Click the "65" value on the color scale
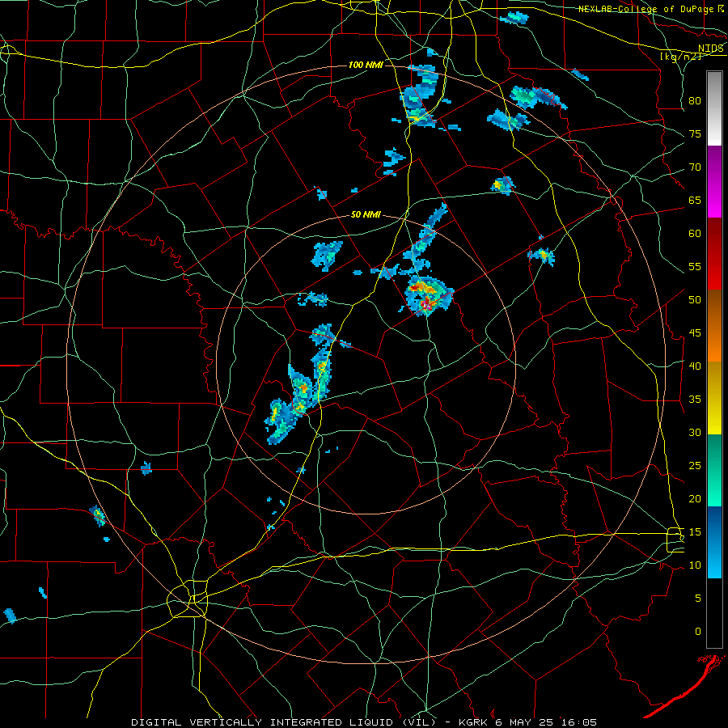 pos(695,200)
